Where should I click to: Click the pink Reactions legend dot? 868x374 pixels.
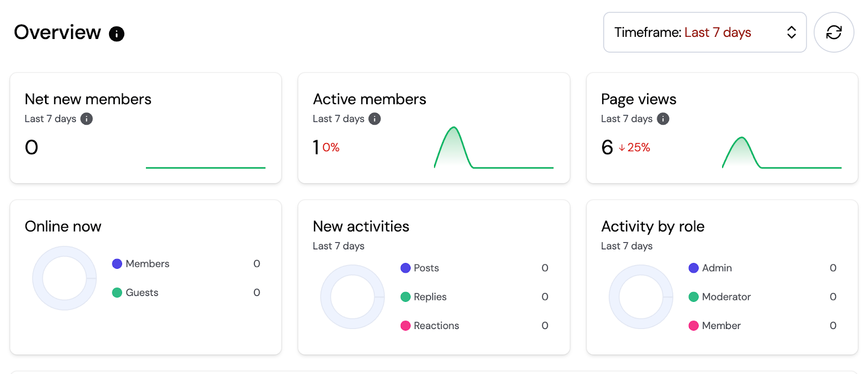405,326
